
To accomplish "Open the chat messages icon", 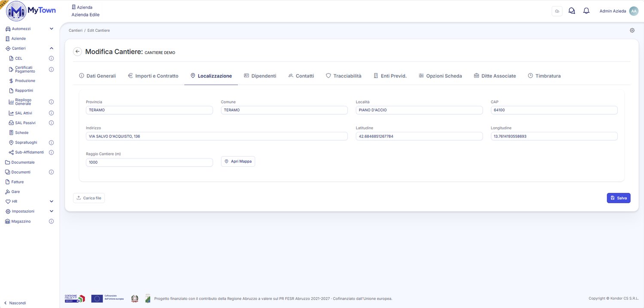I will click(571, 11).
